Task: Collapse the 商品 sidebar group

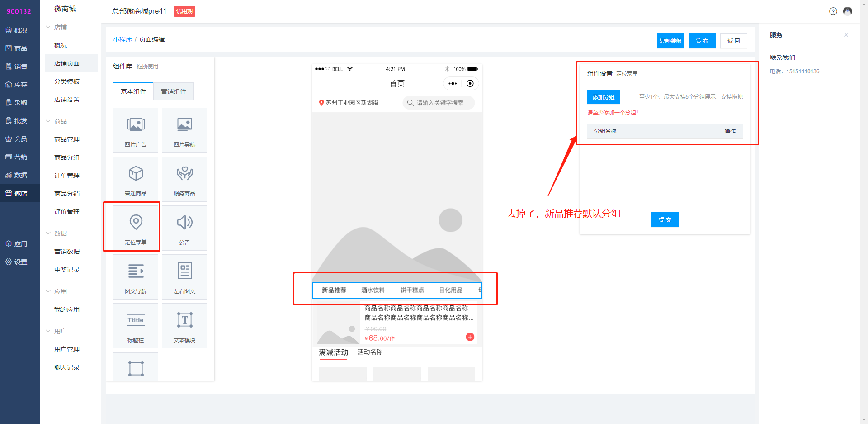Action: coord(48,121)
